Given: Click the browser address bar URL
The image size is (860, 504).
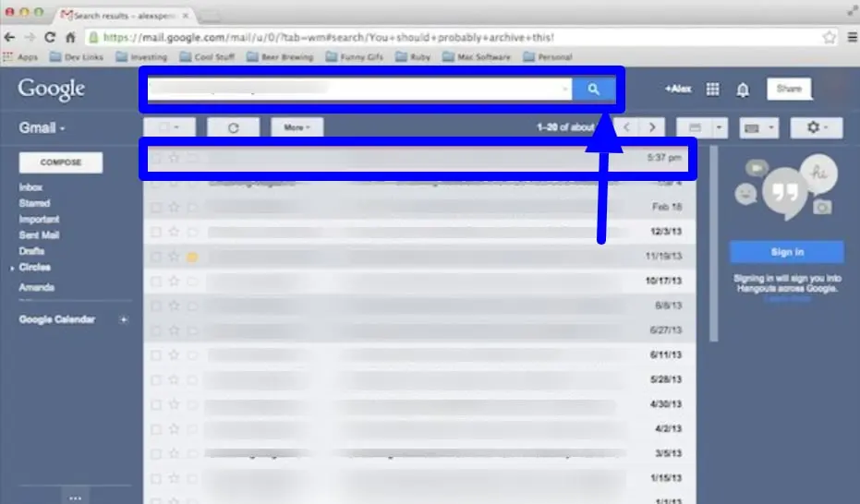Looking at the screenshot, I should tap(328, 37).
